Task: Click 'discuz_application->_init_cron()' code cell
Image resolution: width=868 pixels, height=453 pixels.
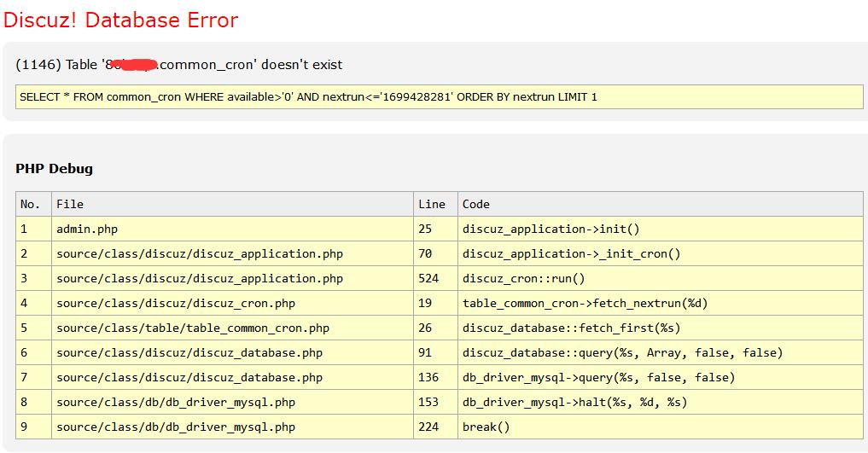Action: [661, 254]
